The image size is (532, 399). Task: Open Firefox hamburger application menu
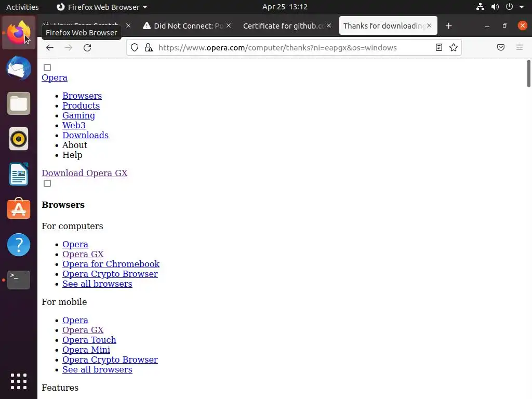click(x=520, y=47)
